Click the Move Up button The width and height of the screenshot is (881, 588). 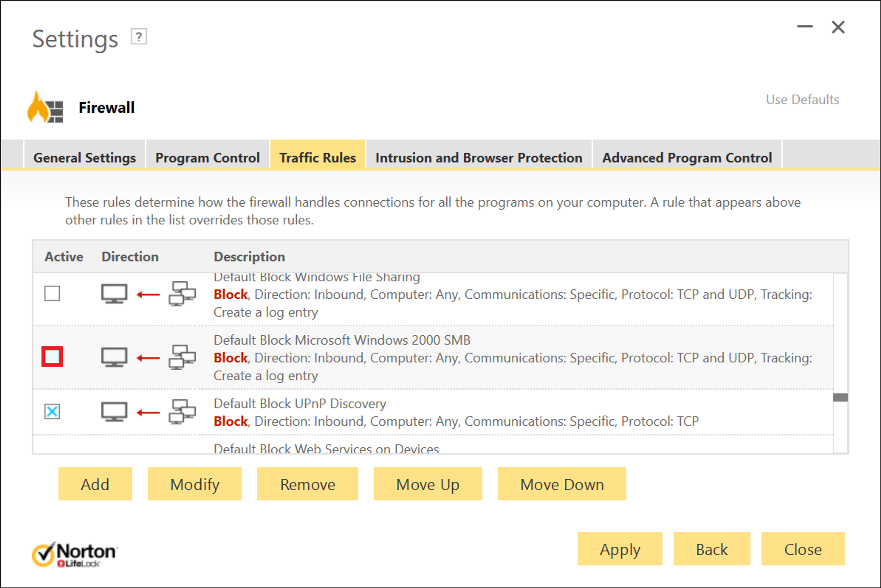click(x=428, y=484)
